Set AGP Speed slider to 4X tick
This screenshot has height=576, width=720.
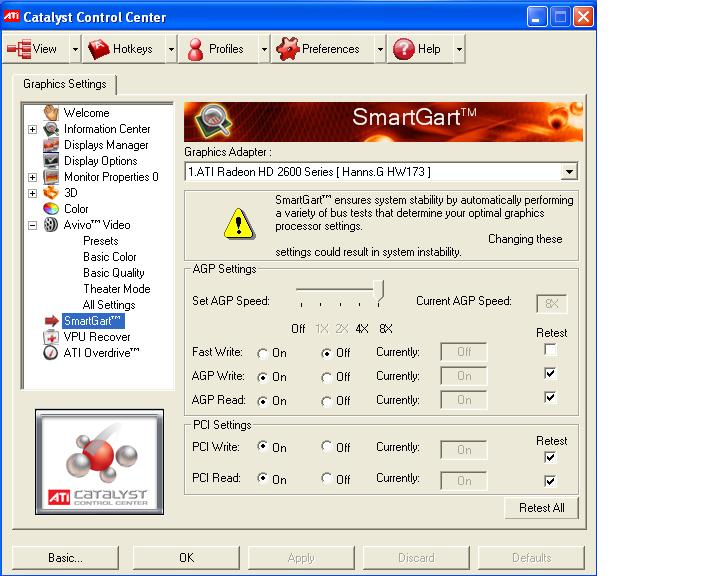coord(360,304)
